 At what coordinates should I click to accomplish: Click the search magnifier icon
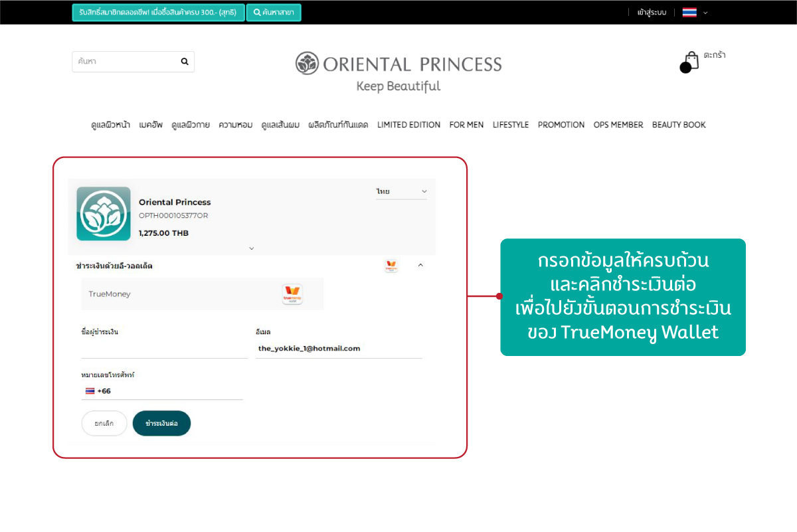tap(185, 61)
